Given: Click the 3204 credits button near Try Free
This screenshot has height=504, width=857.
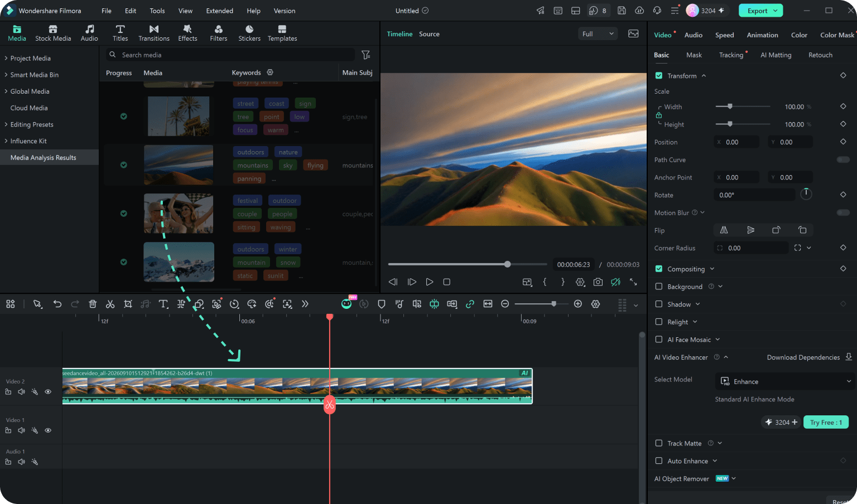Looking at the screenshot, I should click(x=781, y=422).
